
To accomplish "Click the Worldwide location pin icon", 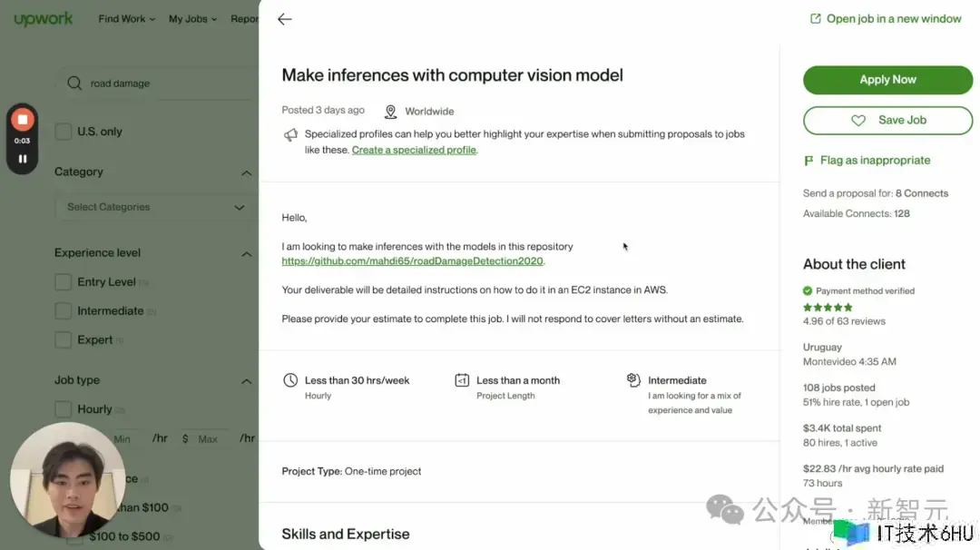I will pos(390,112).
